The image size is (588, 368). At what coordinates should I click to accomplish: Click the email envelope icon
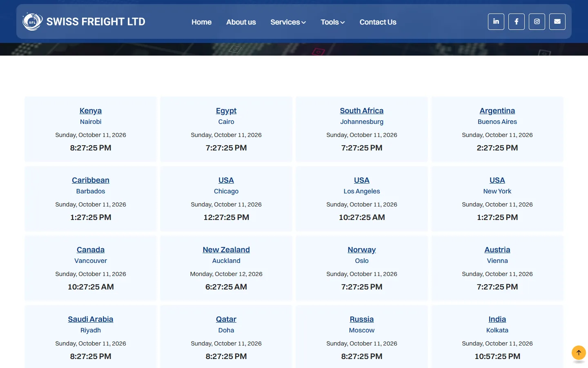pos(557,22)
